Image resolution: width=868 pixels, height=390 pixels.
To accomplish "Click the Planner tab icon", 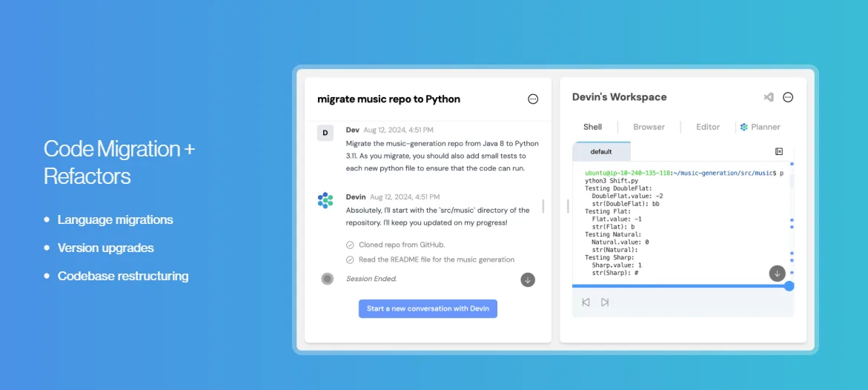I will point(744,127).
